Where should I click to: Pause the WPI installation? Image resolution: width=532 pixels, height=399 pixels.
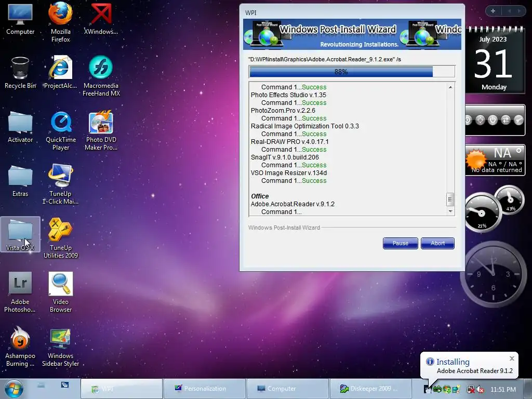click(x=401, y=243)
